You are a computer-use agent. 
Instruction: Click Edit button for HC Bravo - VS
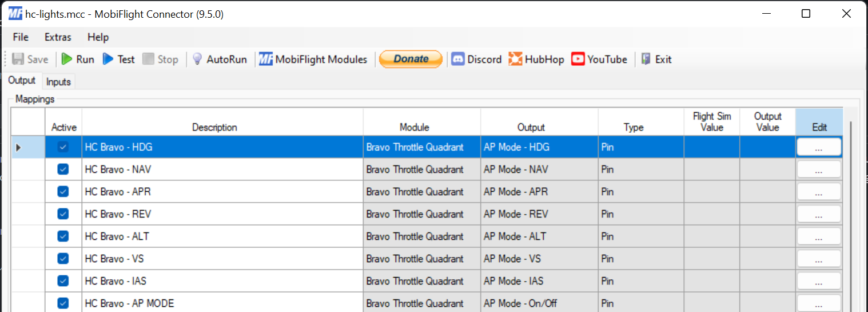(819, 259)
